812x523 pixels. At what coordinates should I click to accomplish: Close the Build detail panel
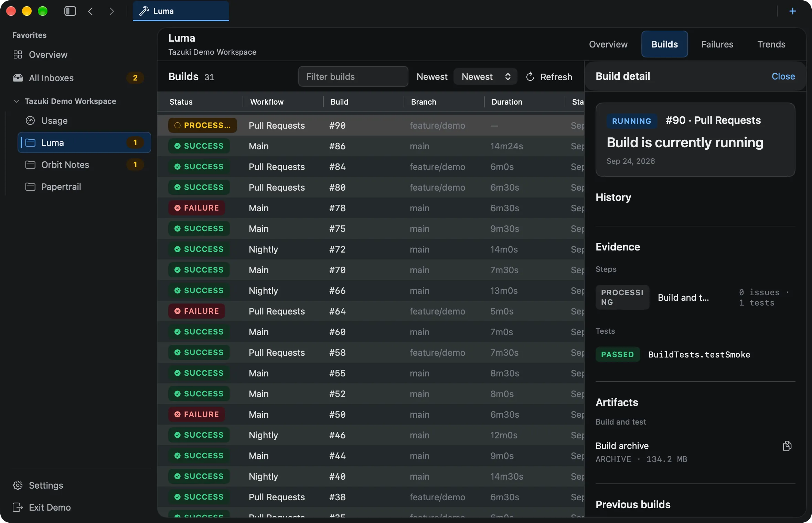[x=783, y=76]
